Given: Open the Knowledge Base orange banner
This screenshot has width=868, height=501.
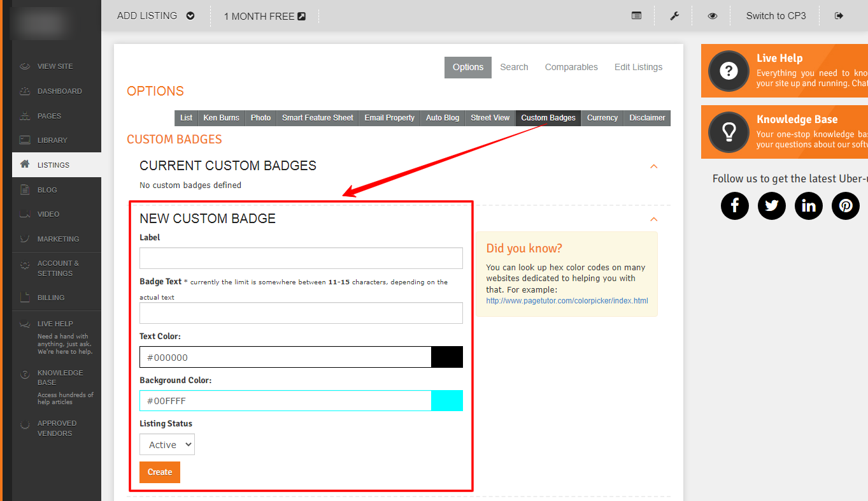Looking at the screenshot, I should (x=785, y=132).
